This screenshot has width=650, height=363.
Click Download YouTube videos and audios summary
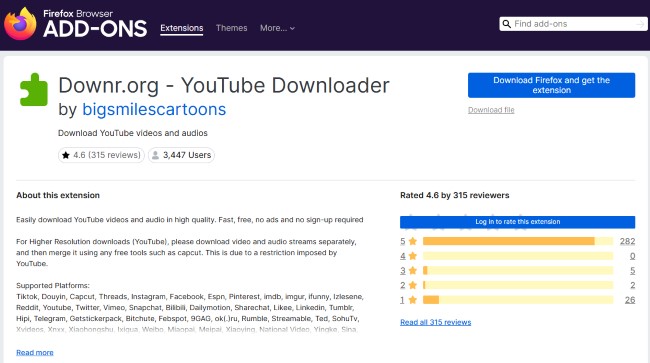[x=133, y=133]
